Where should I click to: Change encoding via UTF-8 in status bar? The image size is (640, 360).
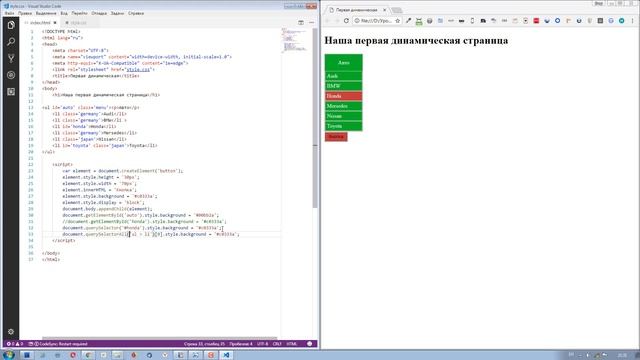(262, 344)
